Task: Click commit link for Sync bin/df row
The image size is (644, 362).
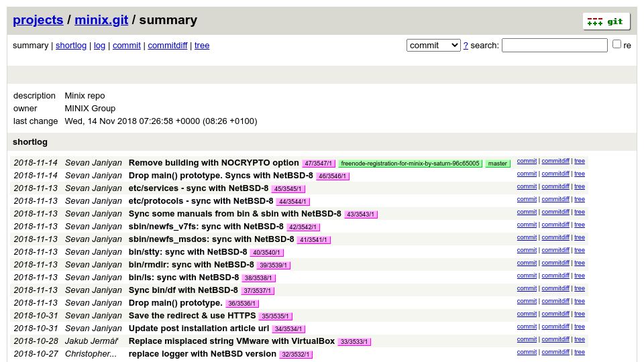Action: pos(527,288)
